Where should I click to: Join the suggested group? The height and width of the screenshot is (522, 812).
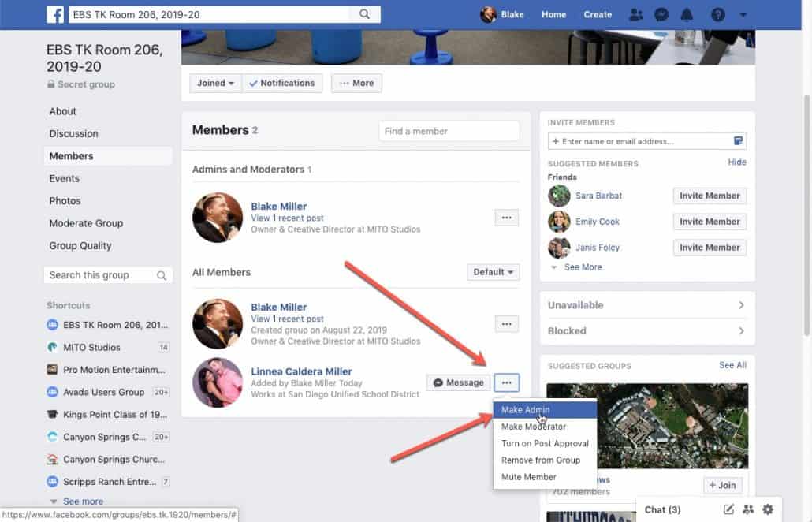tap(722, 485)
